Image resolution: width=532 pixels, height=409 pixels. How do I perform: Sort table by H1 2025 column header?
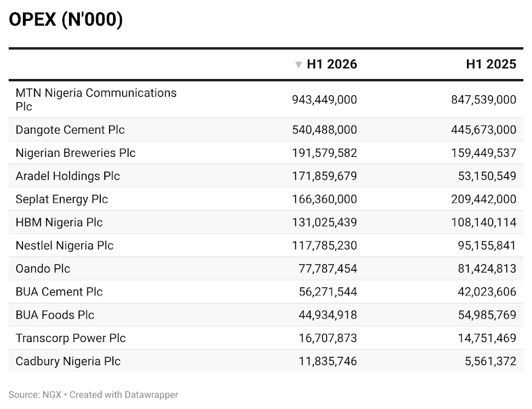click(x=491, y=64)
